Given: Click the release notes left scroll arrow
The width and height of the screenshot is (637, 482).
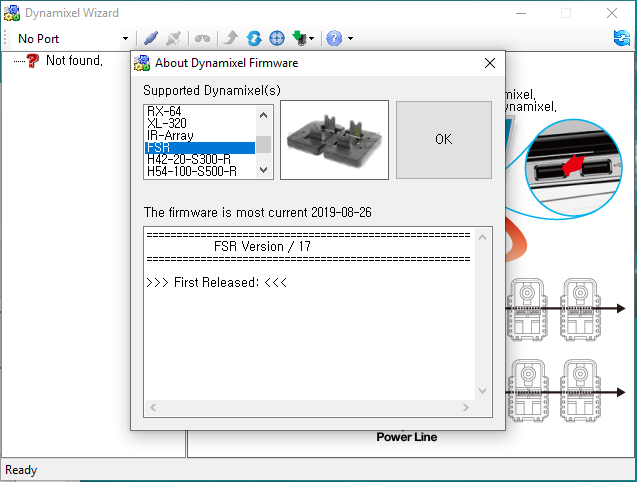Looking at the screenshot, I should point(153,407).
